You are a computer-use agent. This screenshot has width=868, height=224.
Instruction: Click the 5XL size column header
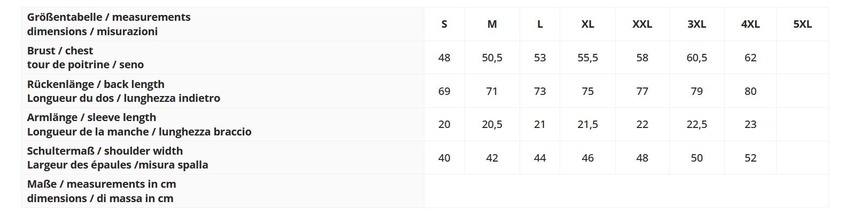click(802, 24)
